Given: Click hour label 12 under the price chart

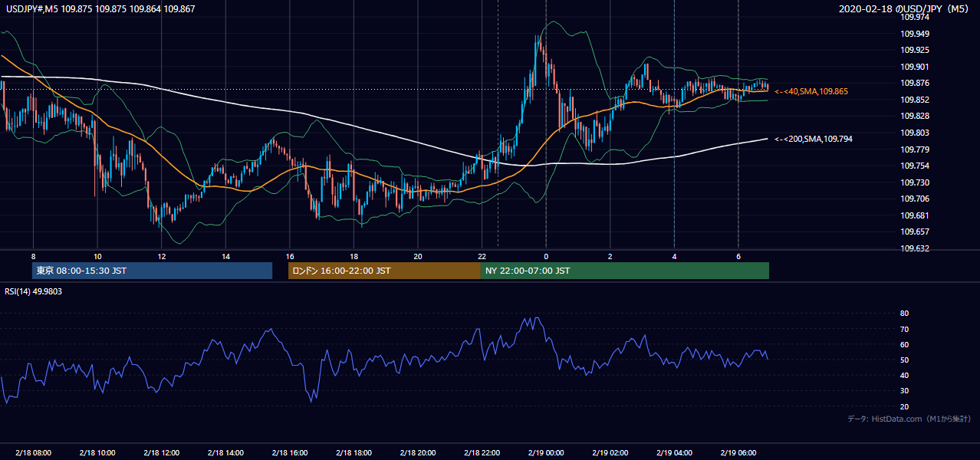Looking at the screenshot, I should pos(162,257).
